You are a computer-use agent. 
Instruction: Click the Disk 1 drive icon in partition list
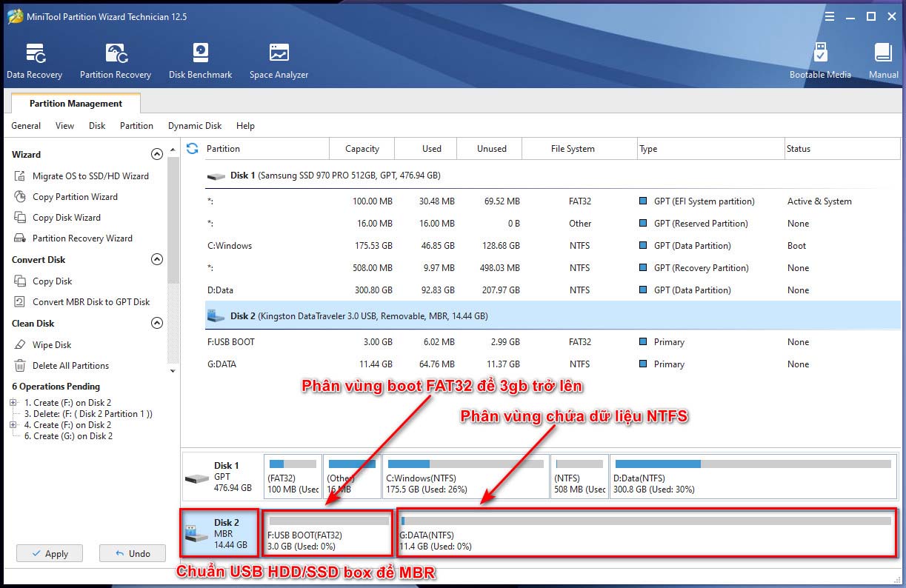(x=216, y=176)
